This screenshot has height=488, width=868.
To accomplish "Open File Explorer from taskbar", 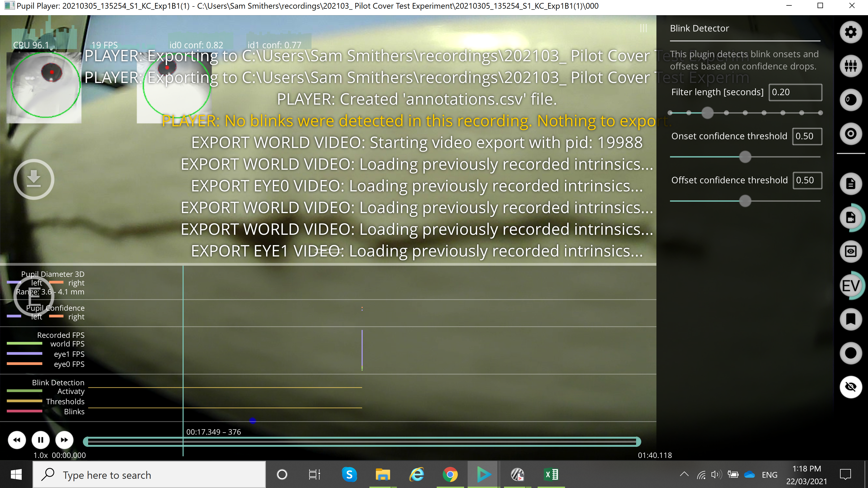I will 383,475.
